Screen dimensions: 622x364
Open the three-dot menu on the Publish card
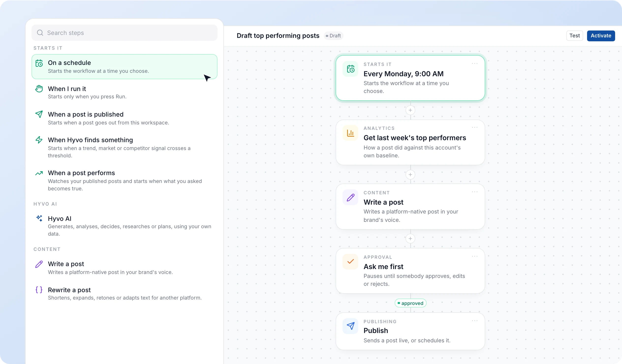475,321
